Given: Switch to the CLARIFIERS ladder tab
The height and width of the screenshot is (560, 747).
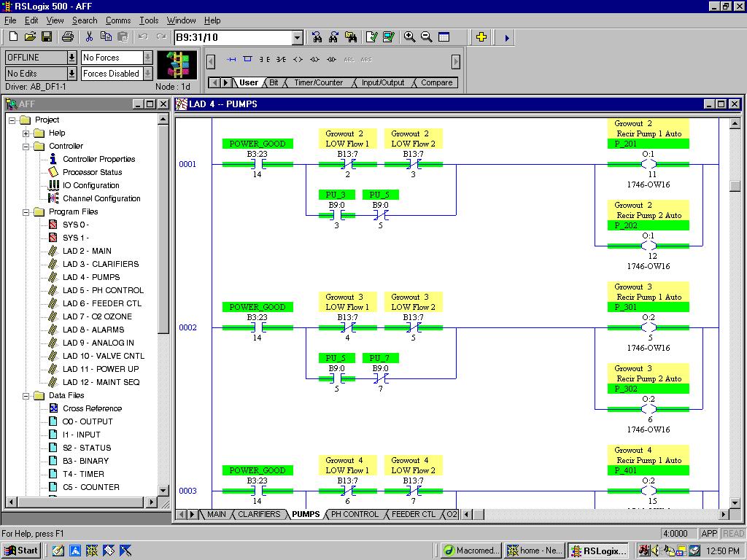Looking at the screenshot, I should pyautogui.click(x=259, y=514).
